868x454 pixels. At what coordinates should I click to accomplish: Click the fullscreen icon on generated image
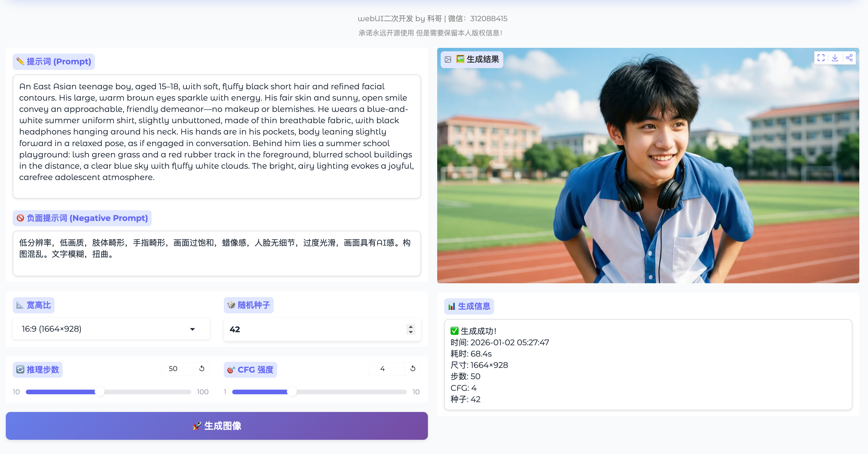coord(821,58)
